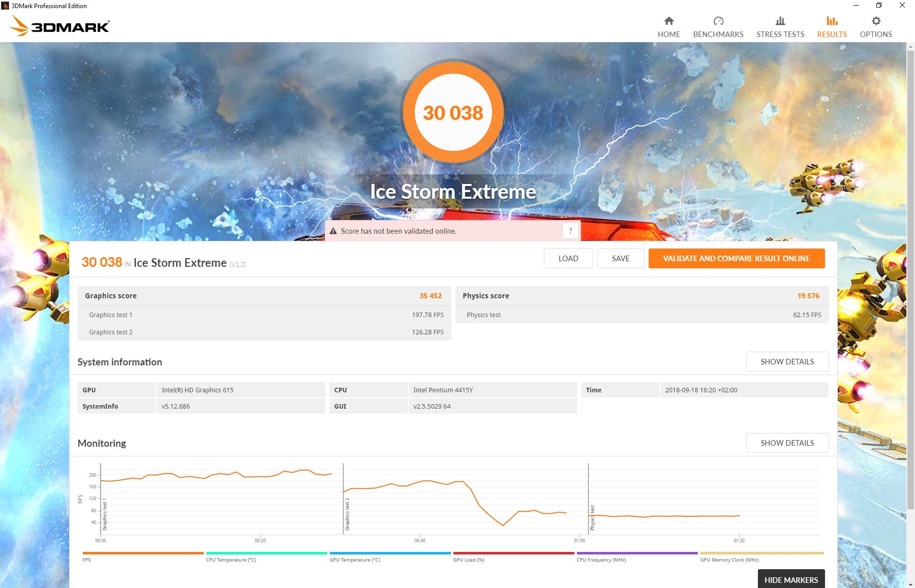Screen dimensions: 915x588
Task: Click the Physics score value 19 576
Action: (808, 296)
